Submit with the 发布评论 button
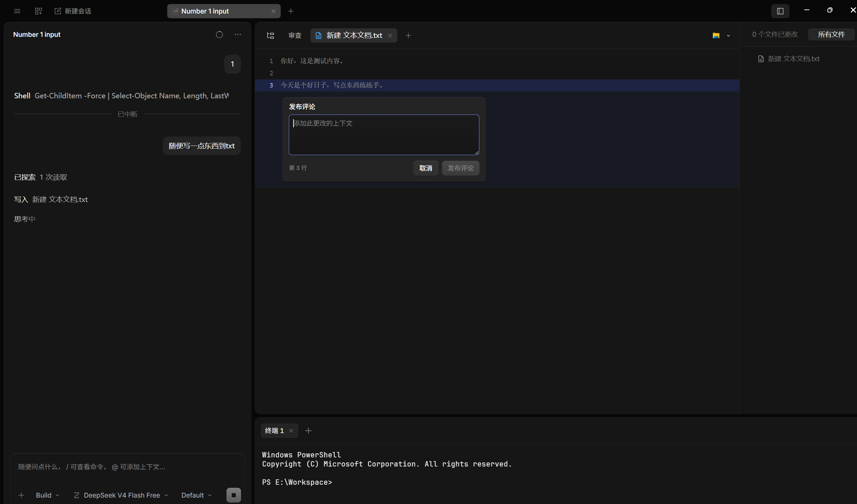This screenshot has width=857, height=504. [460, 168]
